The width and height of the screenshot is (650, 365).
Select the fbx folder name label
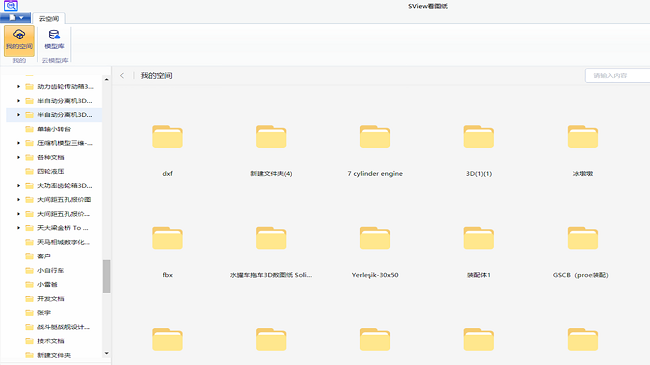167,275
